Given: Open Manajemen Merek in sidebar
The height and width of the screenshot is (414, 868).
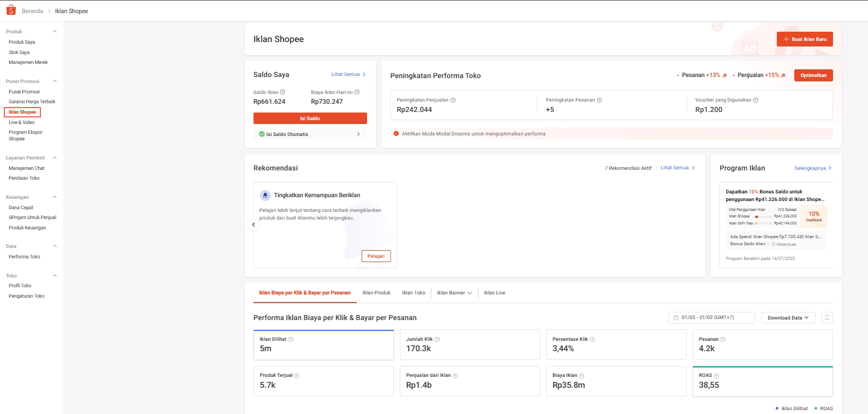Looking at the screenshot, I should 28,62.
